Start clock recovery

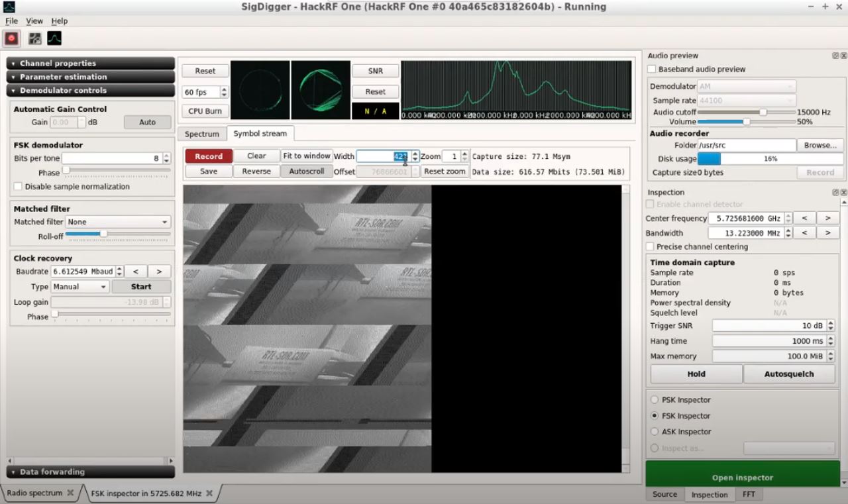point(141,287)
